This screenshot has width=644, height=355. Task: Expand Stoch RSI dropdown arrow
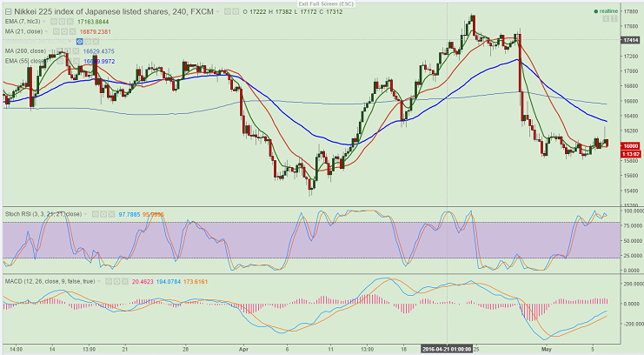pos(85,214)
